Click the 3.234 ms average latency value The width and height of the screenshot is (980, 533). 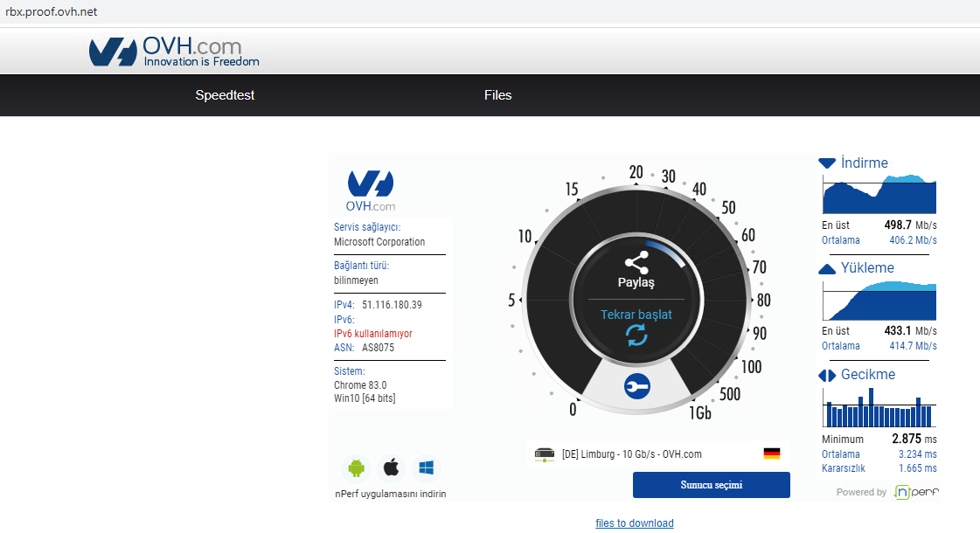pos(918,454)
